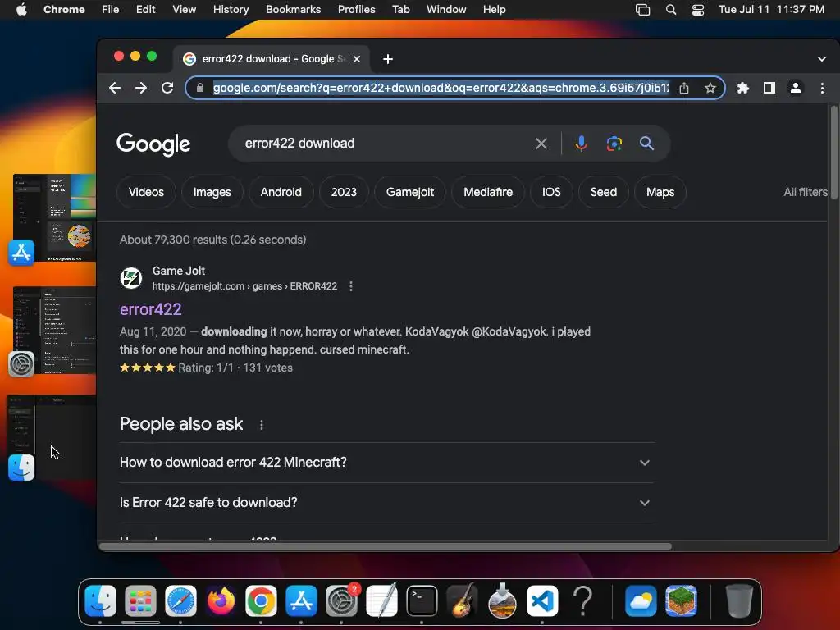The image size is (840, 630).
Task: Submit search with magnifier icon
Action: click(x=646, y=144)
